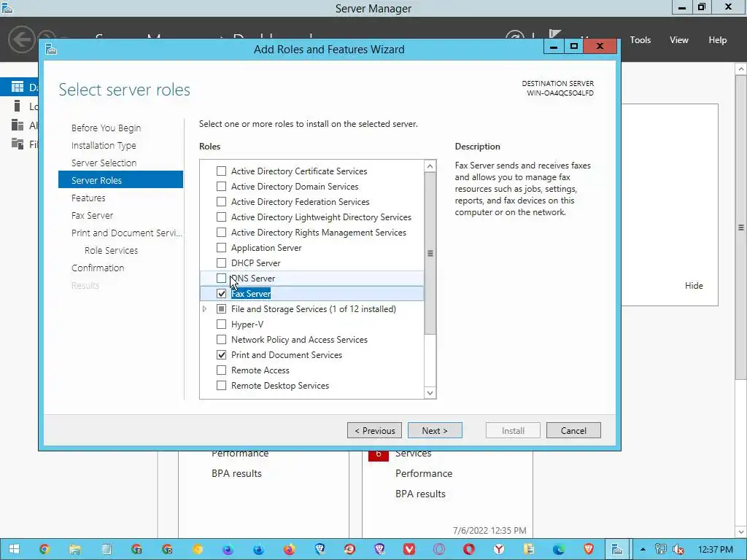
Task: Tick the DHCP Server checkbox
Action: (221, 262)
